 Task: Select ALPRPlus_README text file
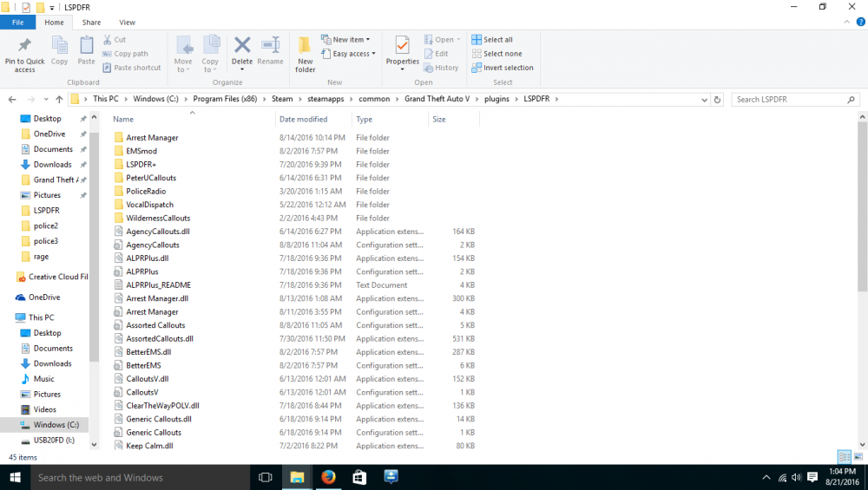point(158,284)
